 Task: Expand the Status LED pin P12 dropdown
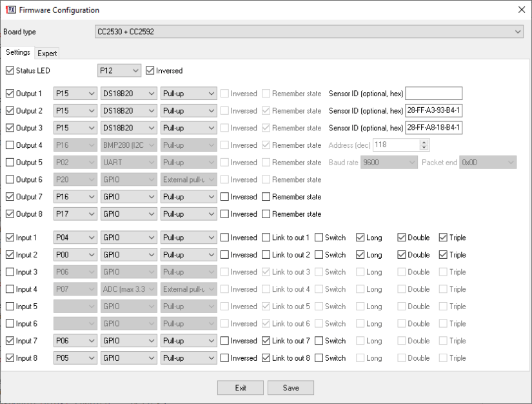[119, 70]
